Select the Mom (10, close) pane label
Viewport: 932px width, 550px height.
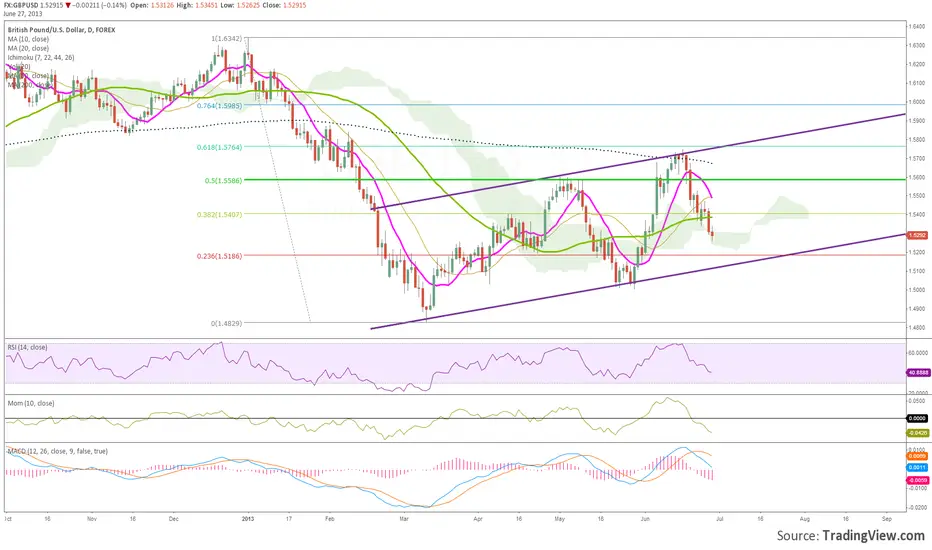(30, 403)
